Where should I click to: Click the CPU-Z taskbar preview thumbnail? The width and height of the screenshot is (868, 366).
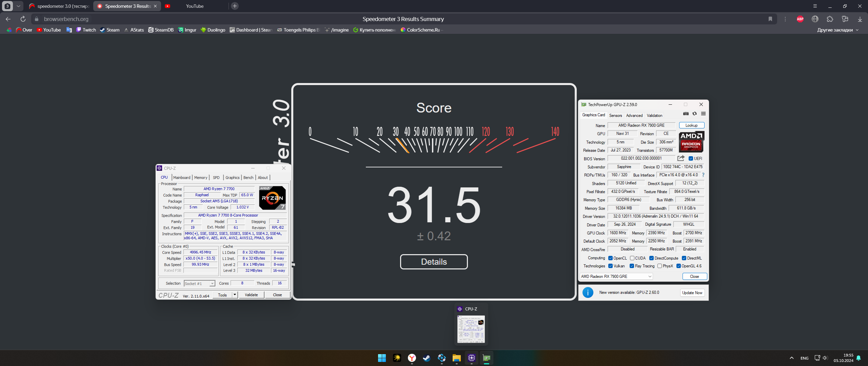tap(471, 329)
